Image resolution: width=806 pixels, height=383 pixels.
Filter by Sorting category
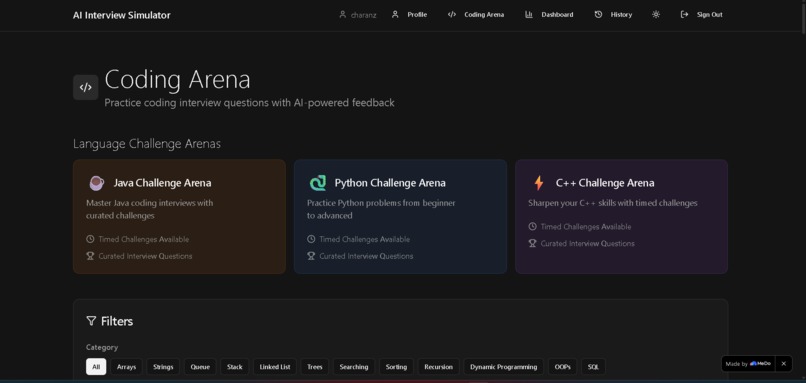[x=396, y=367]
